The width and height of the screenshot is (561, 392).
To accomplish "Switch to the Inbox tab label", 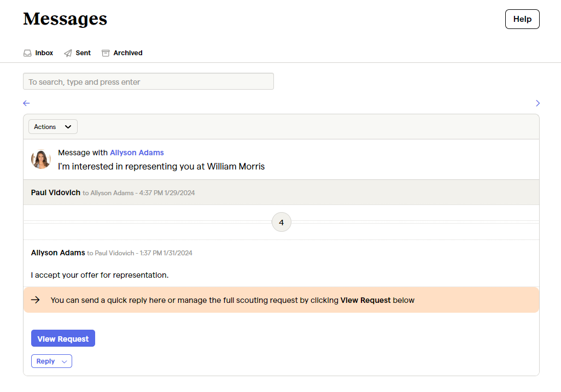I will 44,53.
